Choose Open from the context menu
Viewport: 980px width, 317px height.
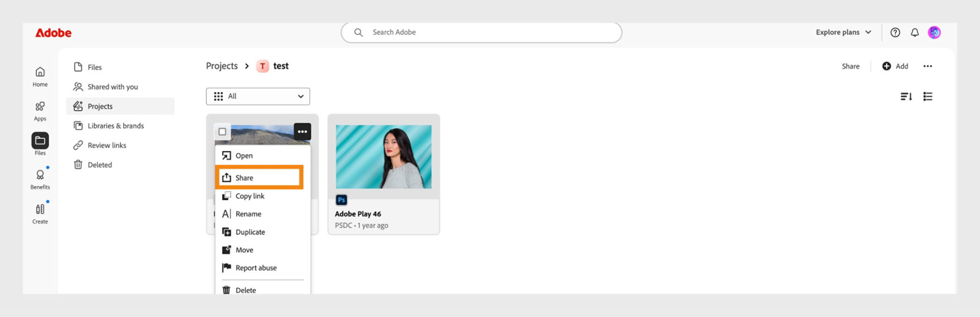coord(263,156)
